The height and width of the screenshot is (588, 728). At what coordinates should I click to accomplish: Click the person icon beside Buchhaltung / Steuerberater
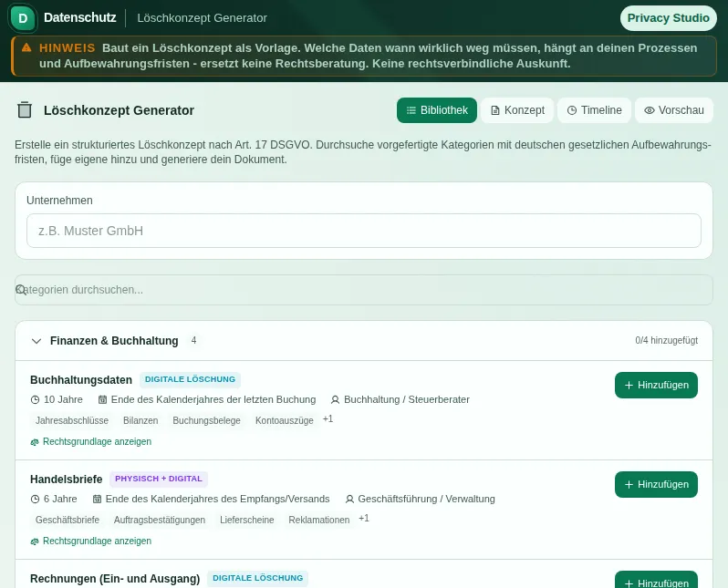point(335,399)
